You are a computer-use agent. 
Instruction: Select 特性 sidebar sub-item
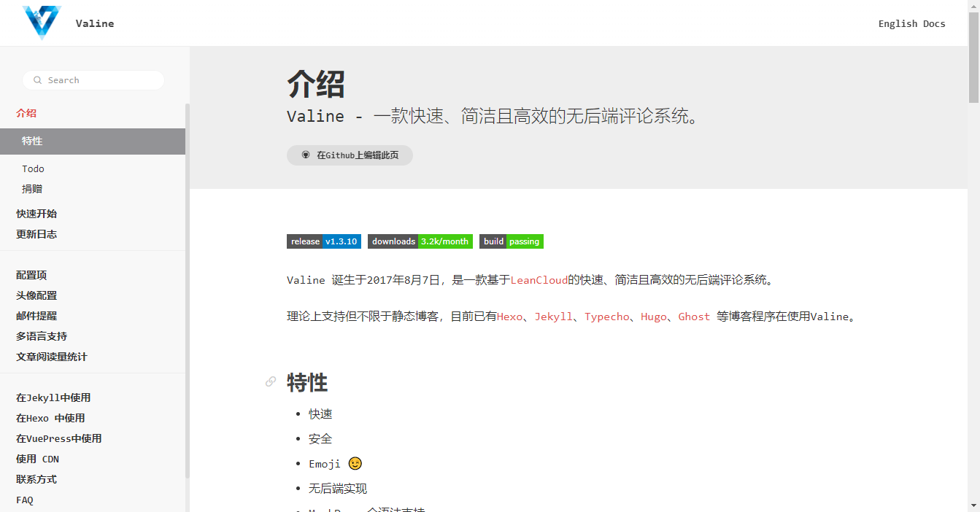pyautogui.click(x=93, y=141)
